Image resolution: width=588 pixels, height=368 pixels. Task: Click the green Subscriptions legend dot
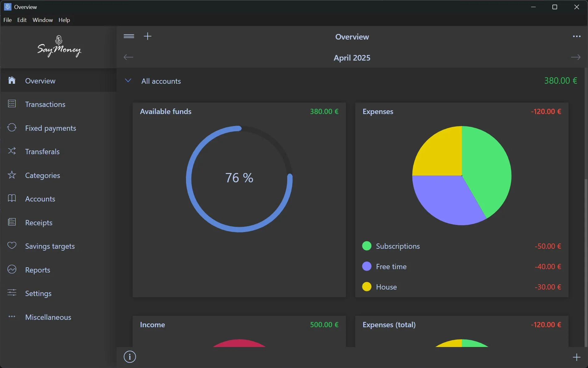click(x=367, y=246)
